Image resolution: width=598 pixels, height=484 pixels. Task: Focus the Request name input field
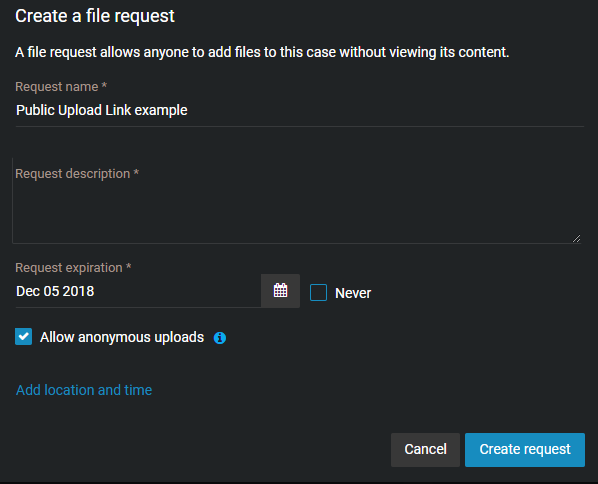tap(300, 111)
